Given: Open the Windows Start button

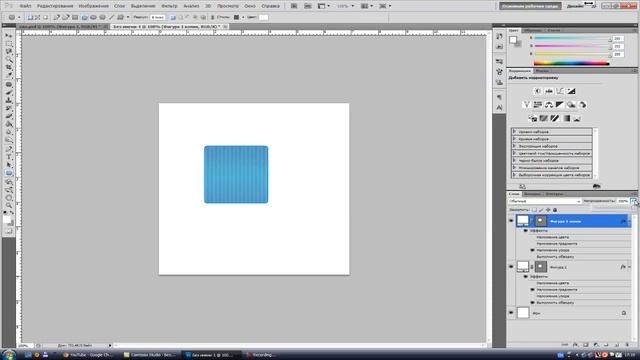Looking at the screenshot, I should (8, 354).
